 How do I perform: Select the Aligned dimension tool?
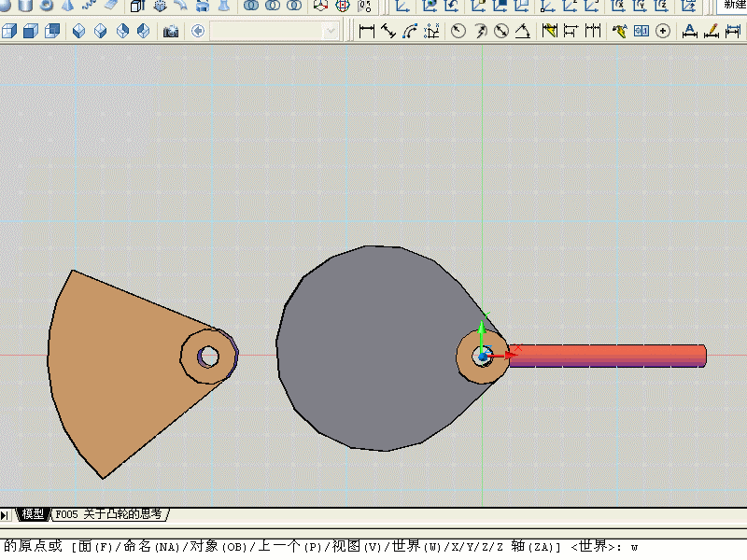388,31
